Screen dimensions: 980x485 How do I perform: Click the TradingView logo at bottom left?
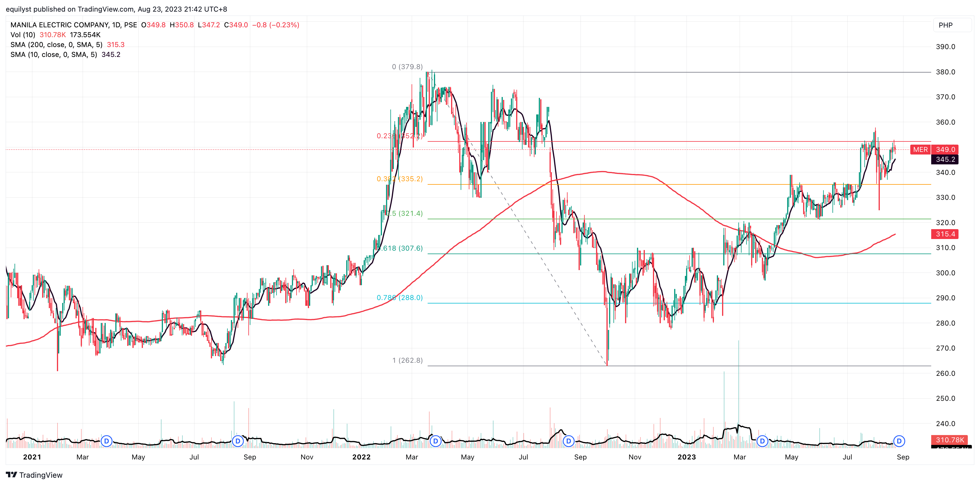34,475
